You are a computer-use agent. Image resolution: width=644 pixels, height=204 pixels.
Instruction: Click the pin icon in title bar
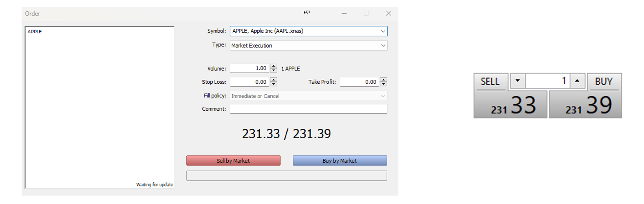307,13
